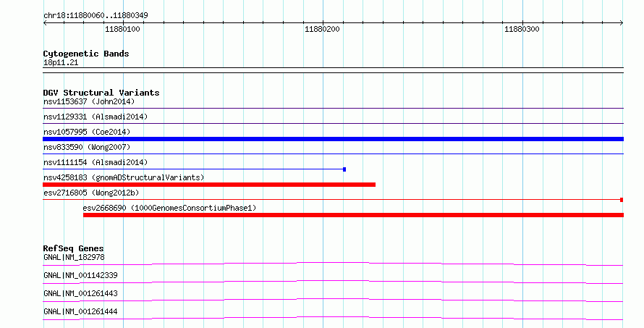This screenshot has width=644, height=328.
Task: Open the GNAL|NM_001142339 transcript label
Action: pyautogui.click(x=80, y=275)
